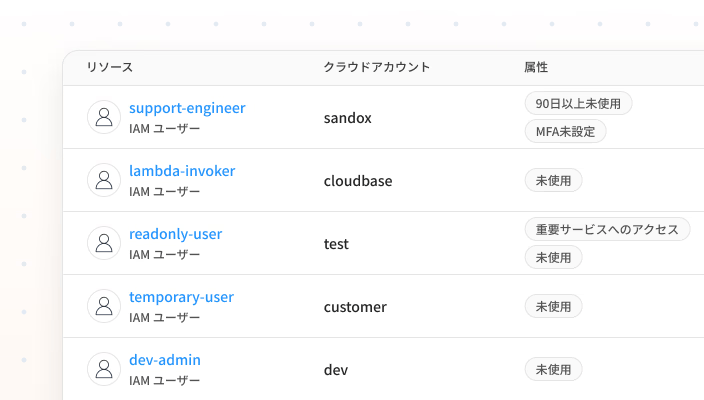Select the 90日以上未使用 attribute tag

click(578, 103)
